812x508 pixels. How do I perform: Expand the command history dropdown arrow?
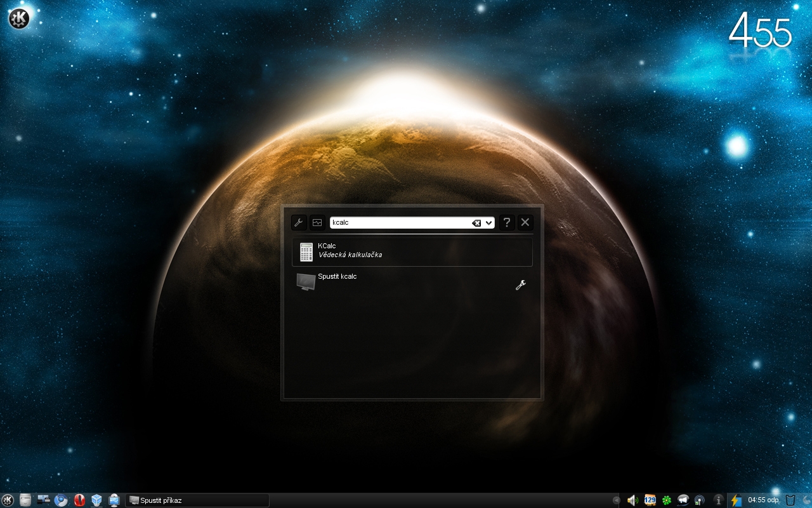pos(489,223)
